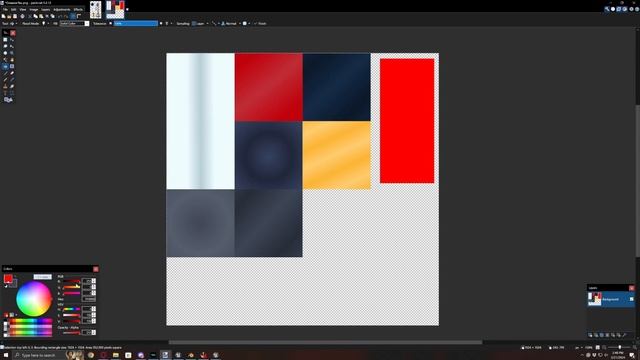Toggle Layers window from top-right icons
This screenshot has height=360, width=640.
[619, 9]
